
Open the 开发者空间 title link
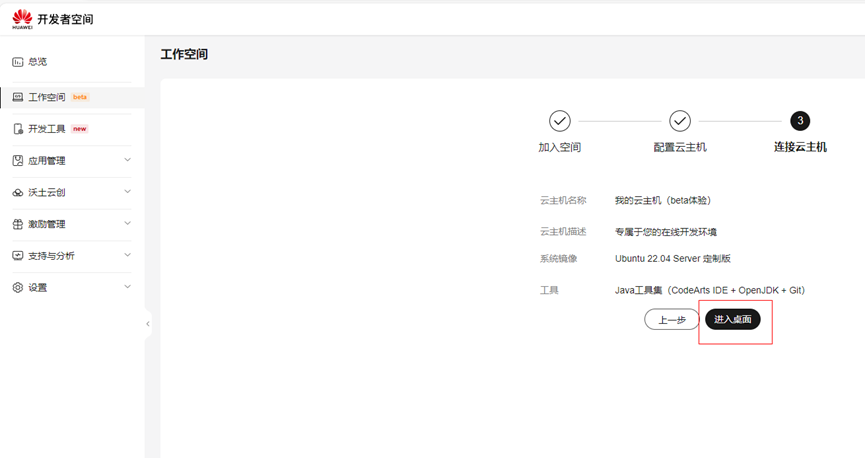pos(65,19)
